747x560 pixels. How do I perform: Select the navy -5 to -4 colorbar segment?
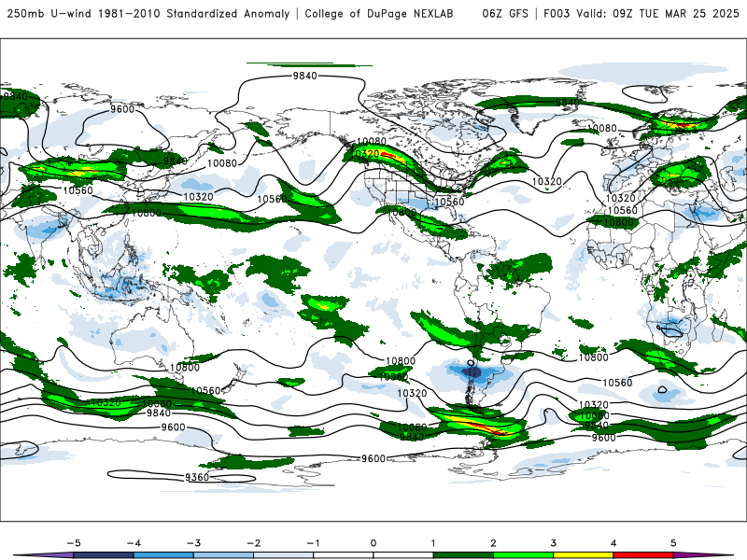(x=104, y=555)
